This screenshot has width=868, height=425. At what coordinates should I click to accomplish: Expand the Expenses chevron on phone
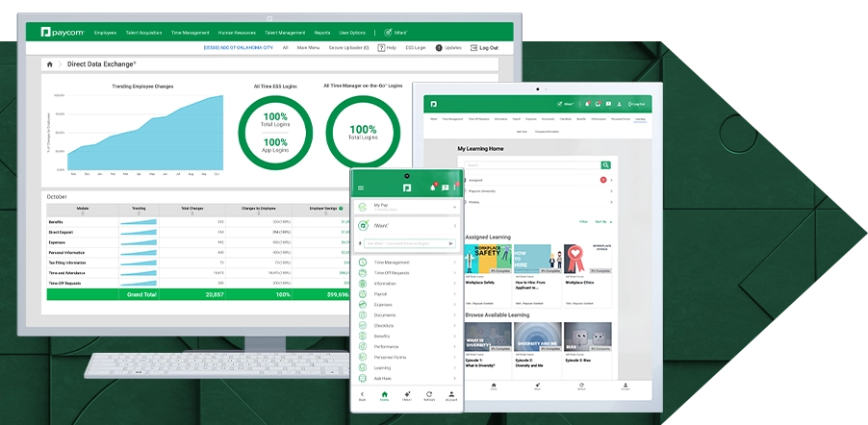point(454,305)
